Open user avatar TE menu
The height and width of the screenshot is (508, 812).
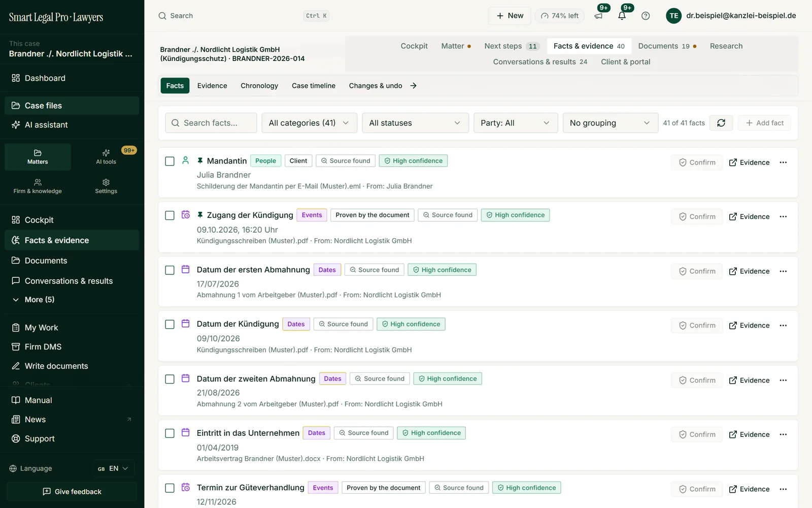[x=673, y=16]
